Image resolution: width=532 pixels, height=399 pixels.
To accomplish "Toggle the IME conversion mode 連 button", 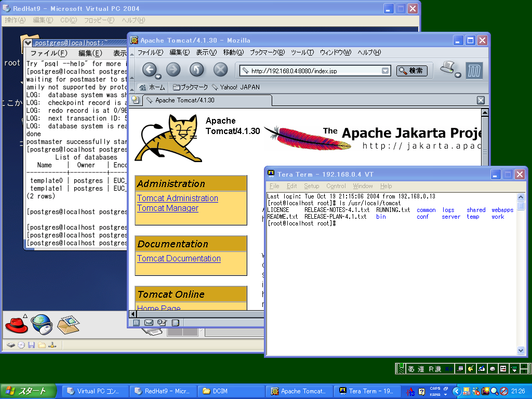I will [x=421, y=369].
